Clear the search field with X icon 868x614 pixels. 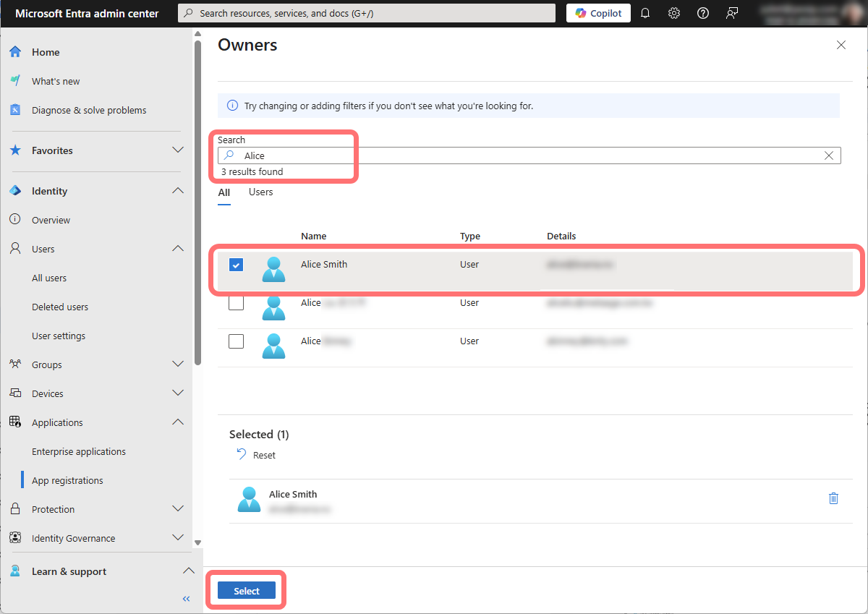point(829,155)
